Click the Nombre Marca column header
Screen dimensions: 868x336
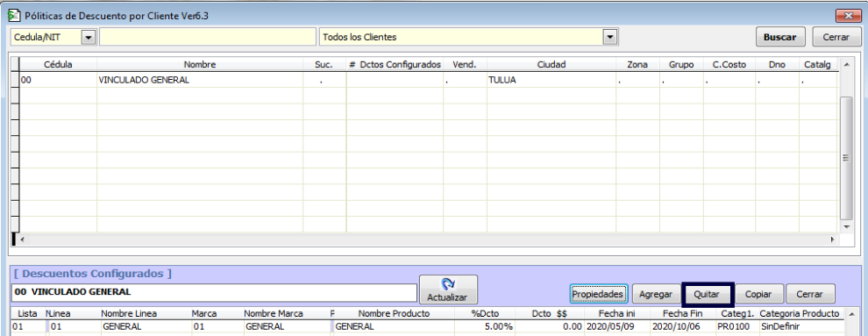[274, 314]
